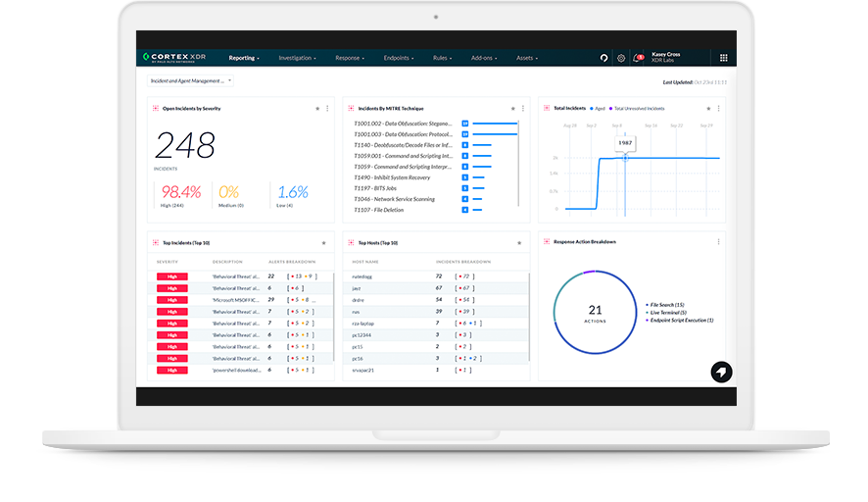868x502 pixels.
Task: Expand the Incident and Agent Management dropdown
Action: [x=190, y=81]
